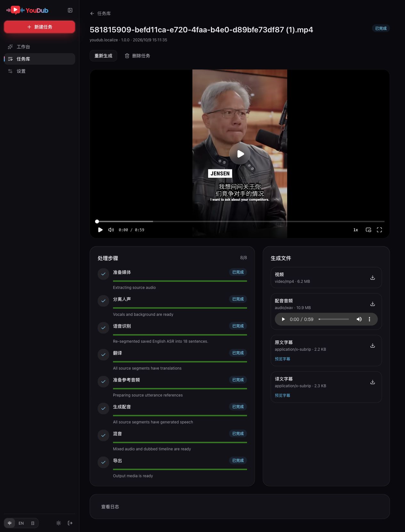Click the 8/8 step counter

tap(243, 258)
